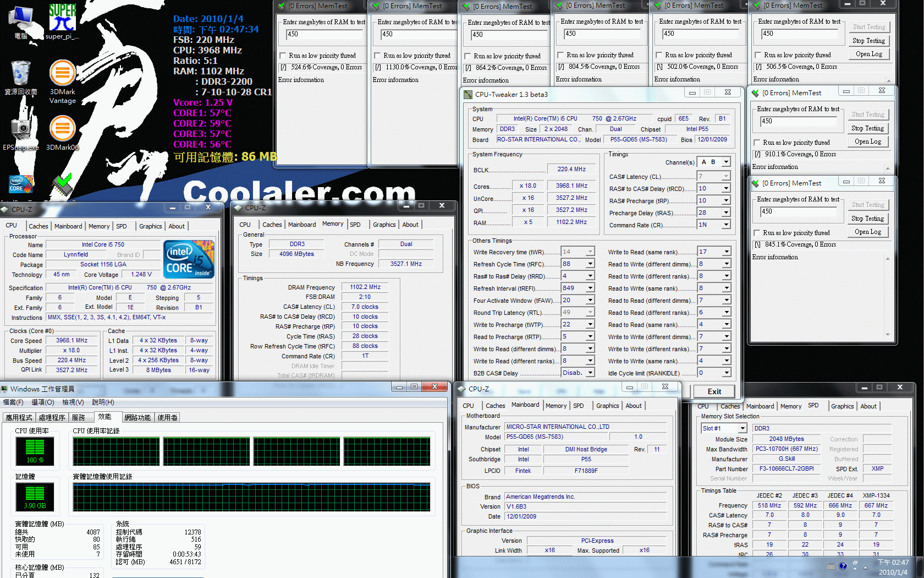The width and height of the screenshot is (924, 578).
Task: Click title icon of CPU-Z Mainboard window
Action: (x=462, y=389)
